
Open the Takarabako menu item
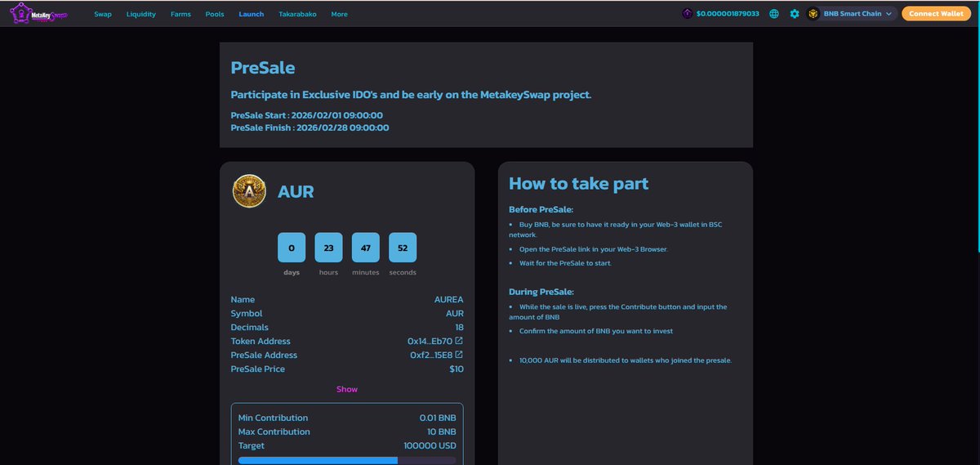(297, 14)
